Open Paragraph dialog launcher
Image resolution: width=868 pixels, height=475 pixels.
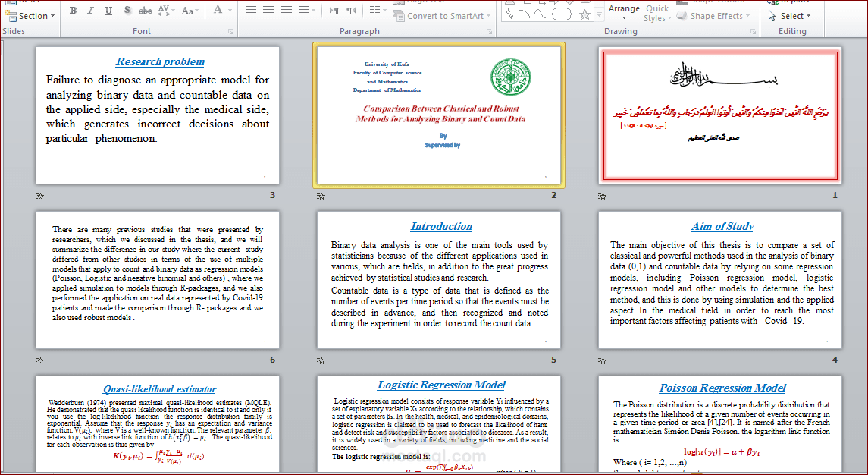point(490,32)
